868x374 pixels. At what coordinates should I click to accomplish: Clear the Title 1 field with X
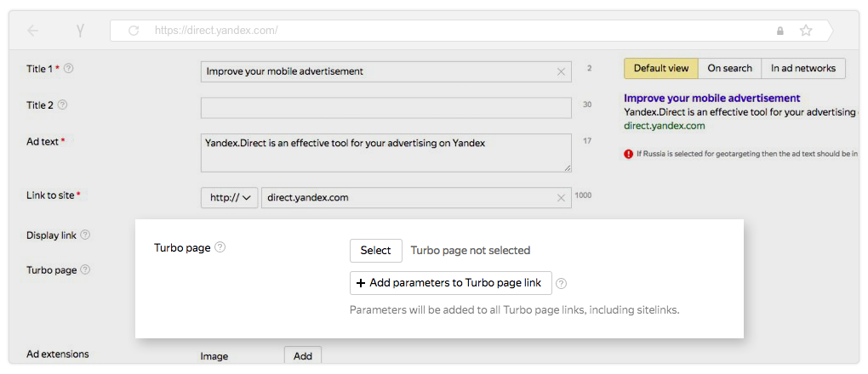561,71
